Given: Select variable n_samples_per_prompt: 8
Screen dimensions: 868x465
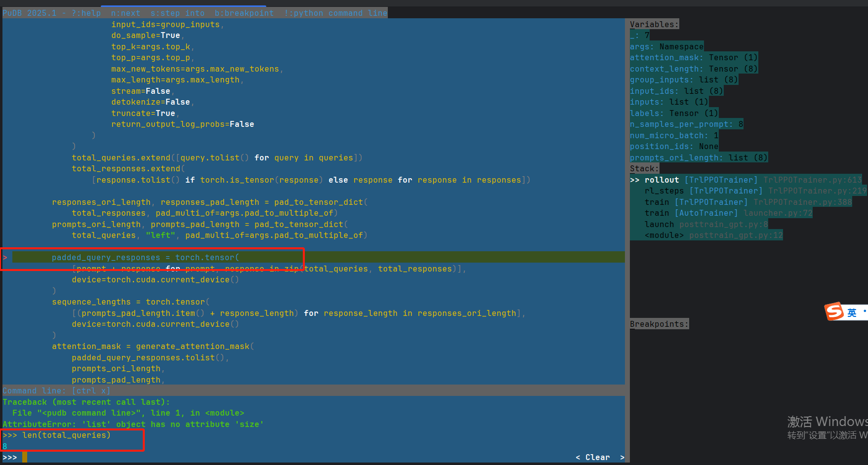Looking at the screenshot, I should tap(686, 124).
